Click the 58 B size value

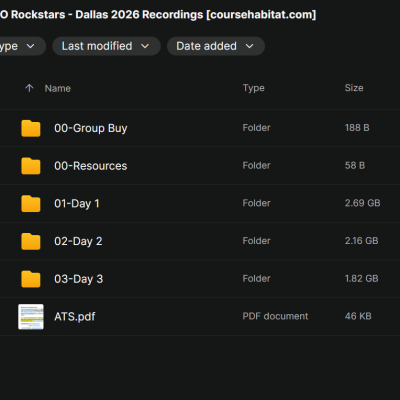[355, 165]
